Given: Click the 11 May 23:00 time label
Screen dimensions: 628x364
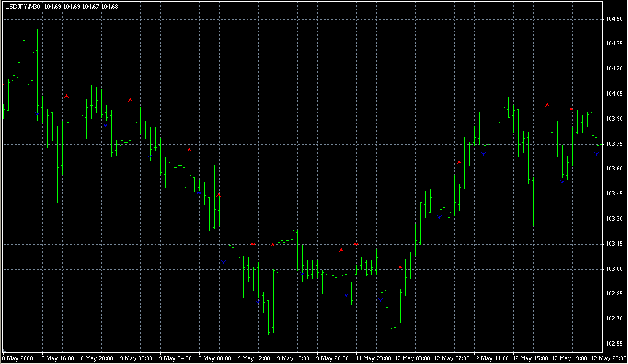Looking at the screenshot, I should [x=373, y=358].
